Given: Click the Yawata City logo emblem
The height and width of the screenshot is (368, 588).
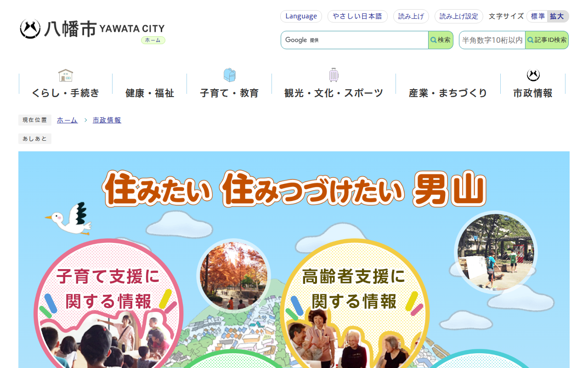Looking at the screenshot, I should coord(30,29).
